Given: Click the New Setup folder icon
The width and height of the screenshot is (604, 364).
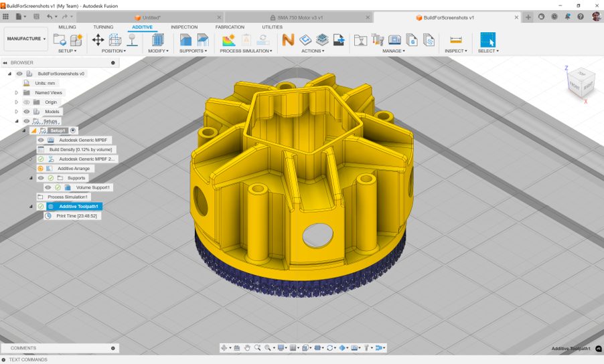Looking at the screenshot, I should (x=59, y=40).
